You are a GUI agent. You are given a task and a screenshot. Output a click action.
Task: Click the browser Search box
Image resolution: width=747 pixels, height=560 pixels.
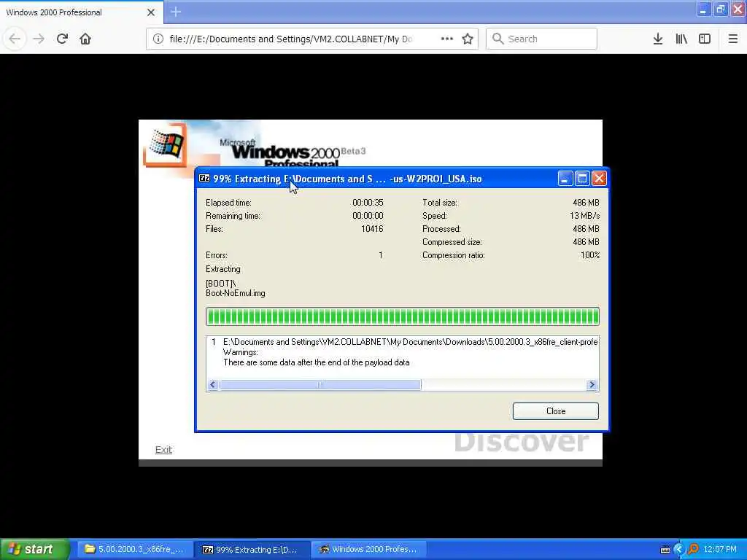click(x=541, y=39)
